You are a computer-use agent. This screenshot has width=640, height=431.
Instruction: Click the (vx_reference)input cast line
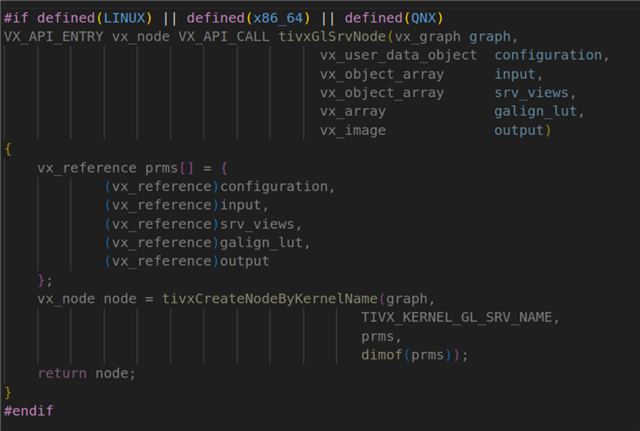point(187,205)
